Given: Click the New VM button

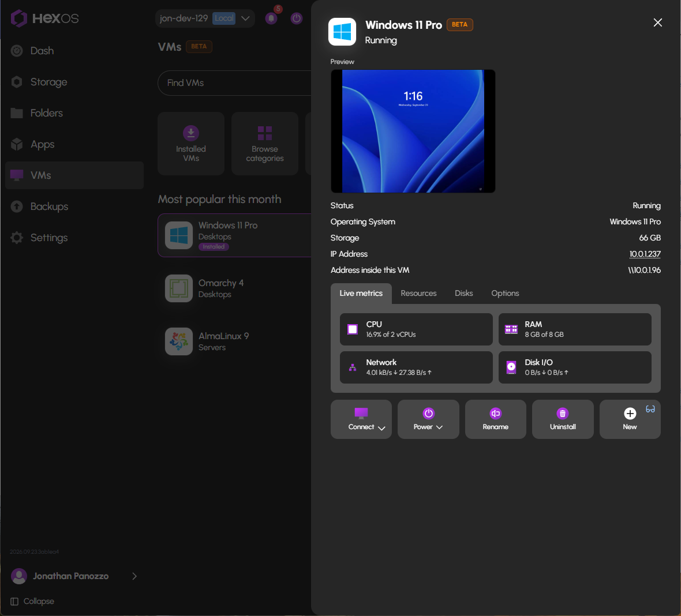Looking at the screenshot, I should (x=630, y=419).
